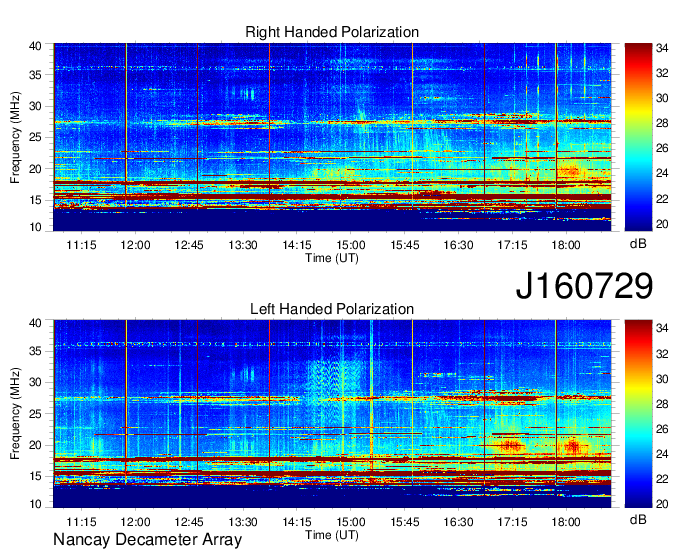
Task: Click the "10" frequency tick on top plot
Action: click(35, 227)
